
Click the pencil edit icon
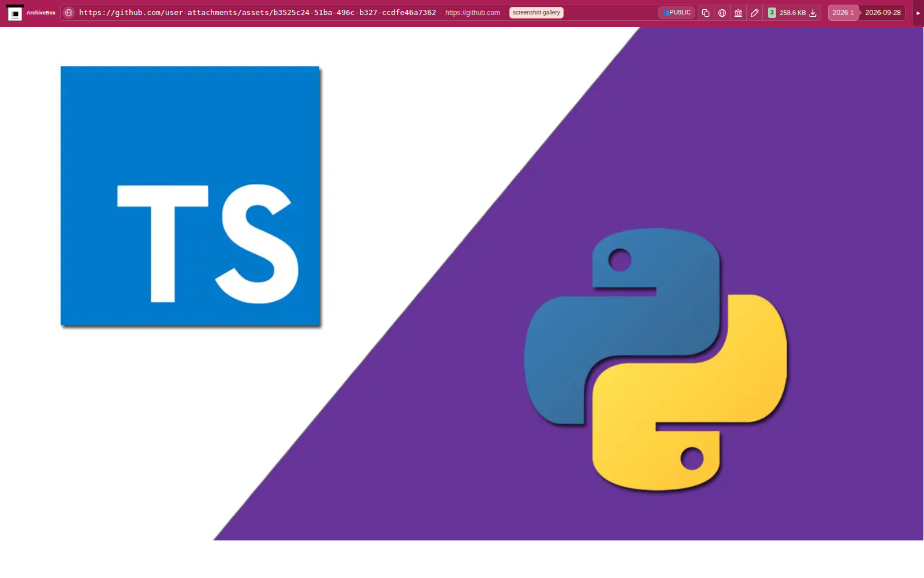coord(754,13)
